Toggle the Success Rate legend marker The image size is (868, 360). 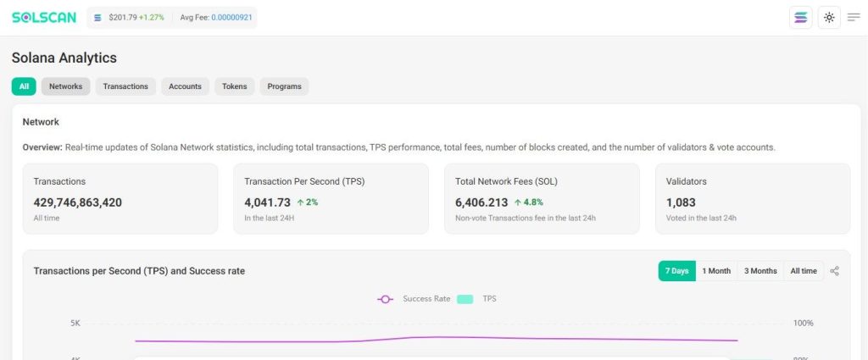coord(386,299)
